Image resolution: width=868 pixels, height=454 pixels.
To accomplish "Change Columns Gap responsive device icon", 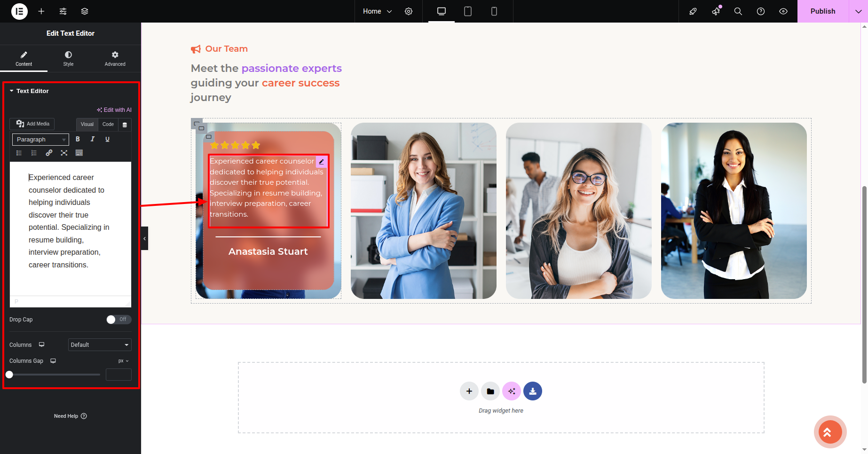I will pyautogui.click(x=53, y=361).
